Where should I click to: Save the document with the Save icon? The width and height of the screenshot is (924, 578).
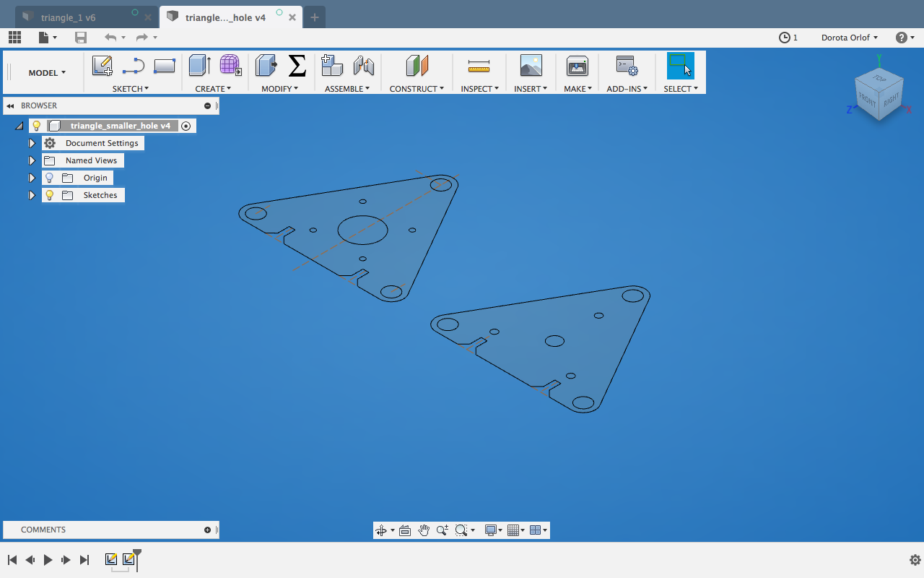point(81,37)
